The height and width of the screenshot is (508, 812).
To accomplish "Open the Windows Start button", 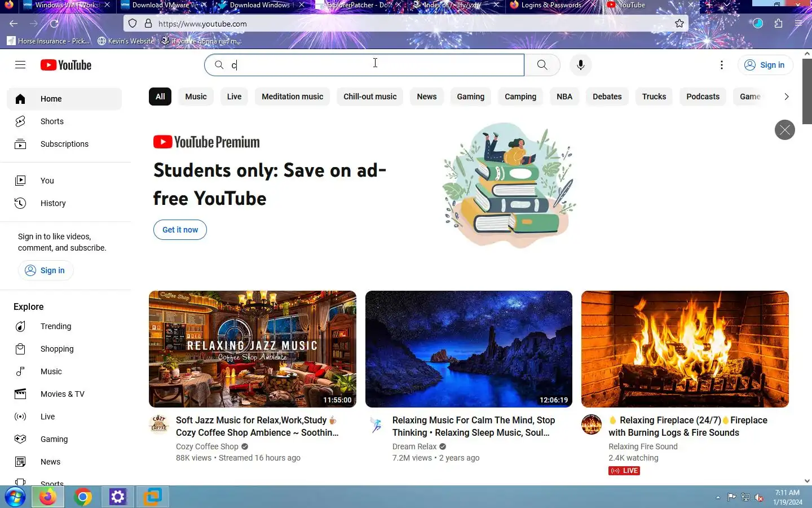I will [x=15, y=497].
